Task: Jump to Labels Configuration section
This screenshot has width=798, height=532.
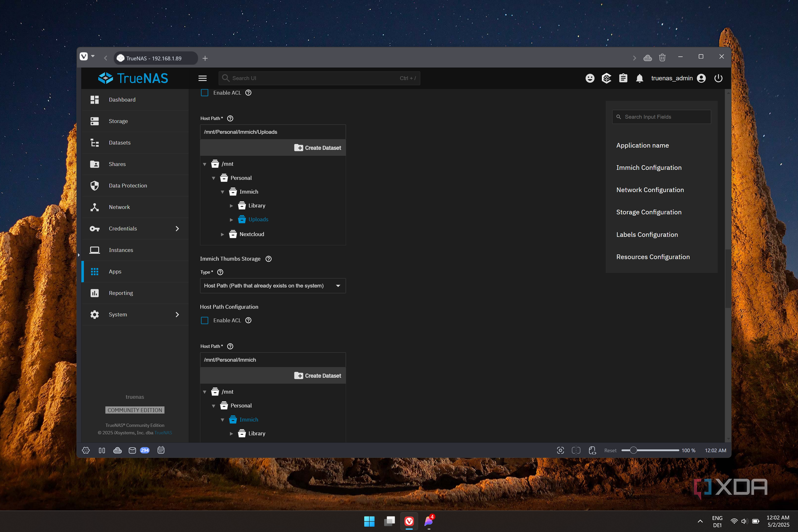Action: pos(647,235)
